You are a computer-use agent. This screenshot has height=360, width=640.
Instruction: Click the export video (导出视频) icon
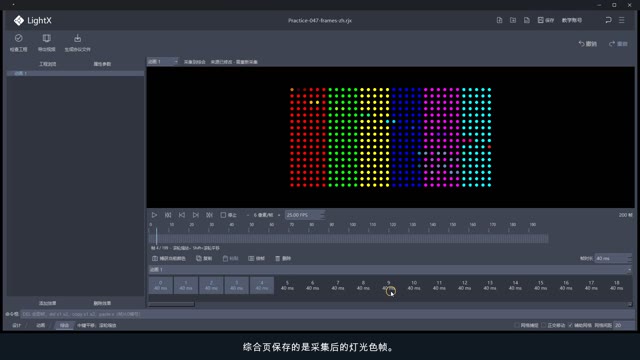click(x=47, y=38)
